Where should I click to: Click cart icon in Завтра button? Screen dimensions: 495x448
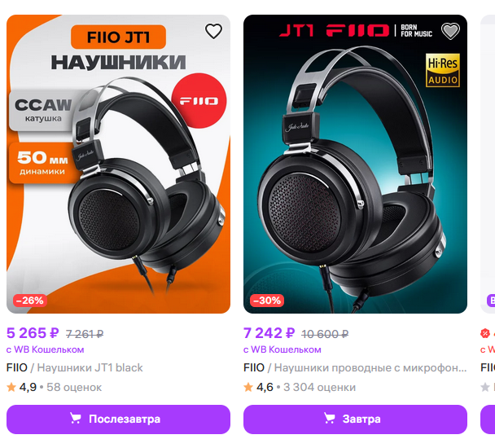point(329,419)
